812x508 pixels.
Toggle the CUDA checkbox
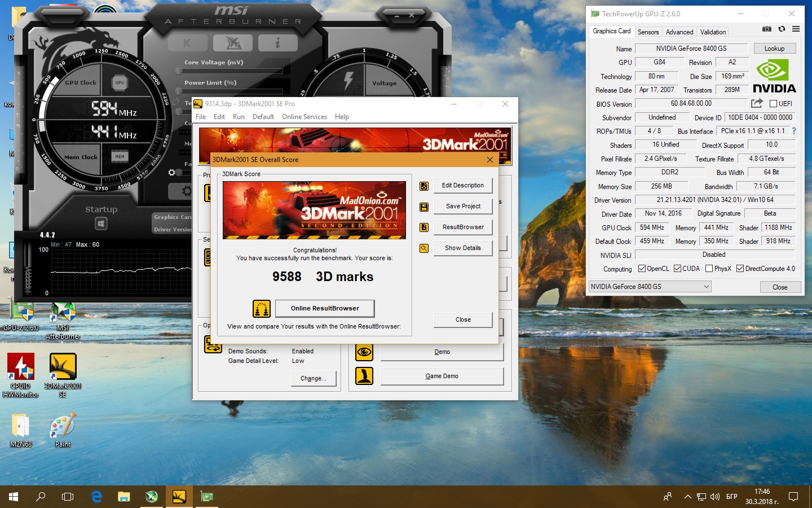coord(677,269)
